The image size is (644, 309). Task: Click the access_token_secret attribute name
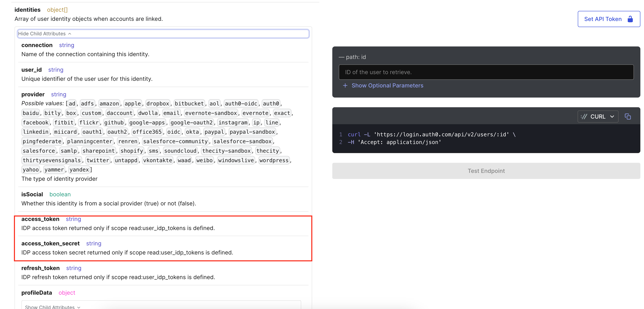[50, 244]
